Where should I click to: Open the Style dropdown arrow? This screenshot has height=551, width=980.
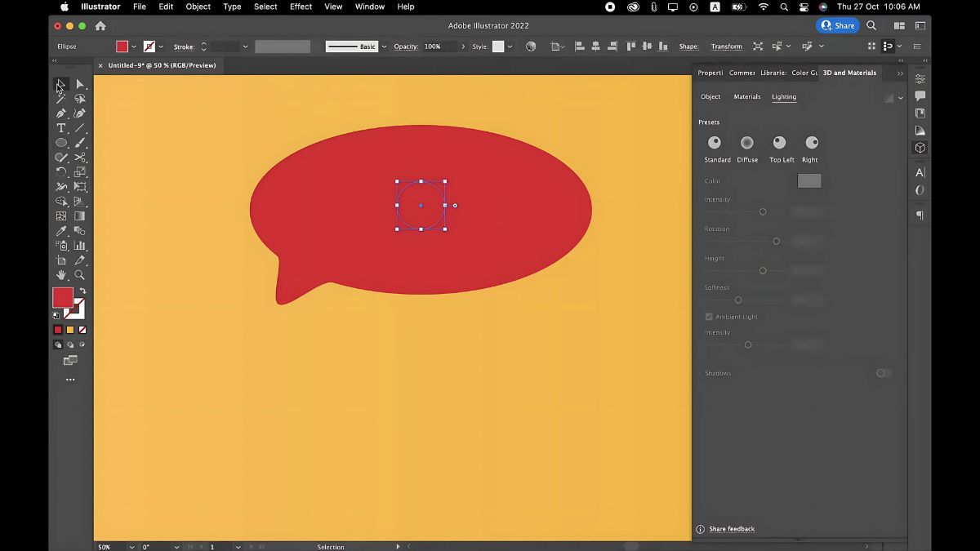[x=510, y=47]
